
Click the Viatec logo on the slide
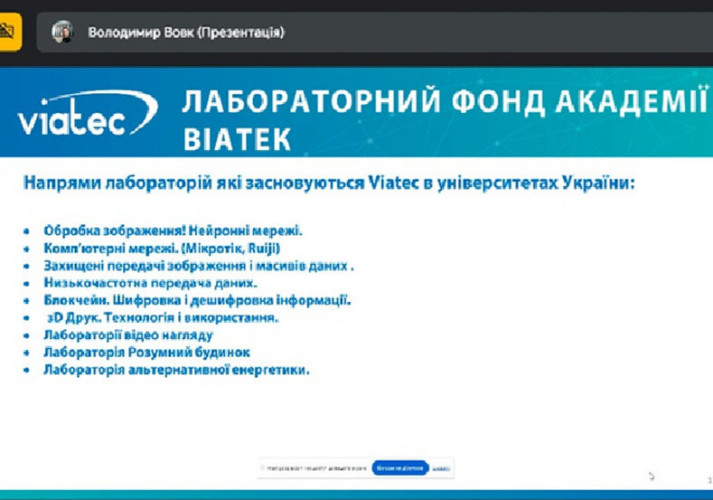point(87,114)
